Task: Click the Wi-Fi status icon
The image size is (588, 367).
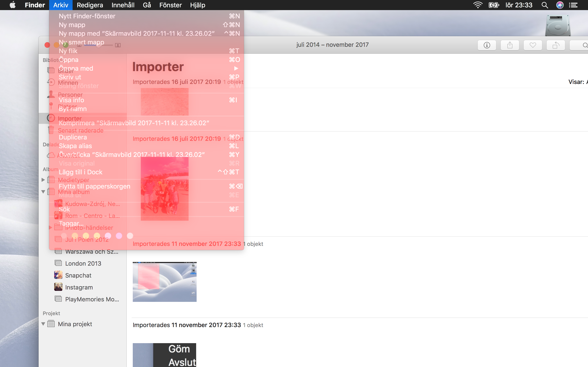Action: pos(478,5)
